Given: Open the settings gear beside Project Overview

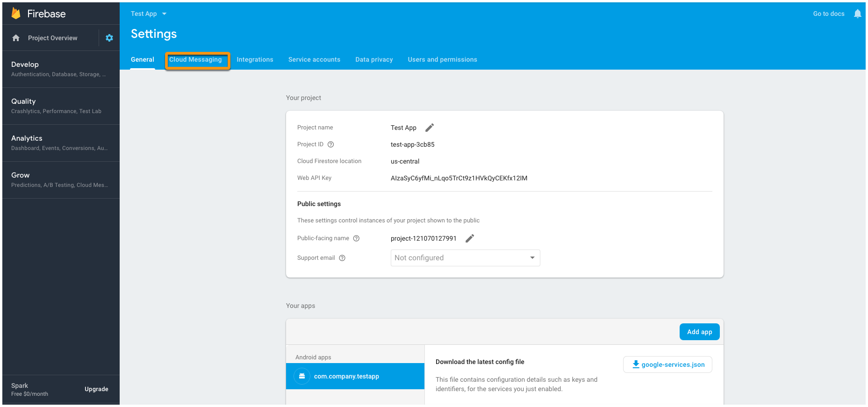Looking at the screenshot, I should 109,38.
